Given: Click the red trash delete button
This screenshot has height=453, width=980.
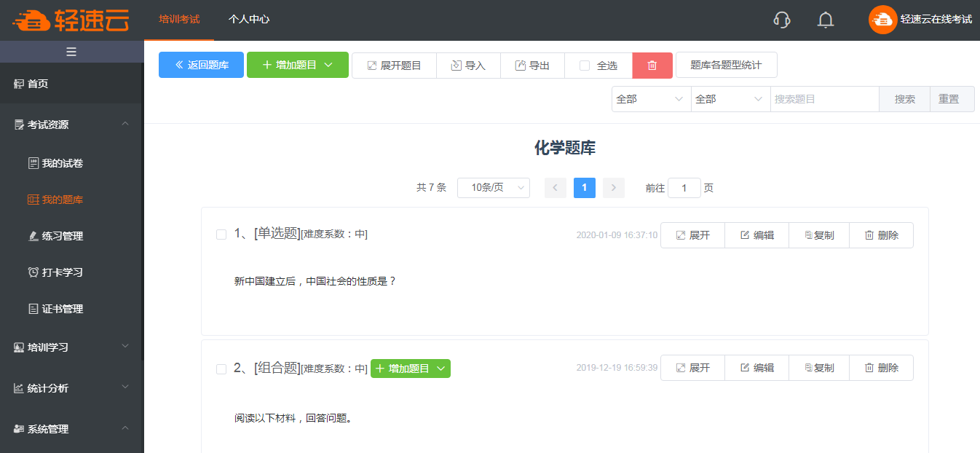Looking at the screenshot, I should (652, 65).
